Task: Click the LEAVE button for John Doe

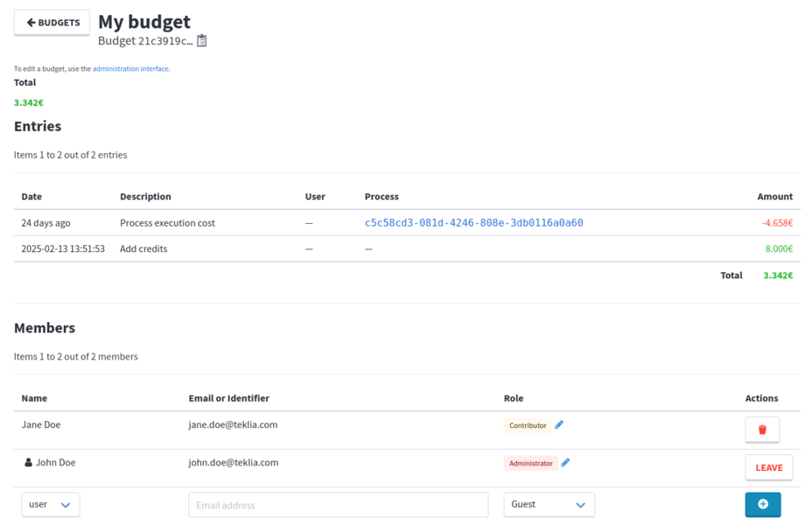Action: (x=768, y=467)
